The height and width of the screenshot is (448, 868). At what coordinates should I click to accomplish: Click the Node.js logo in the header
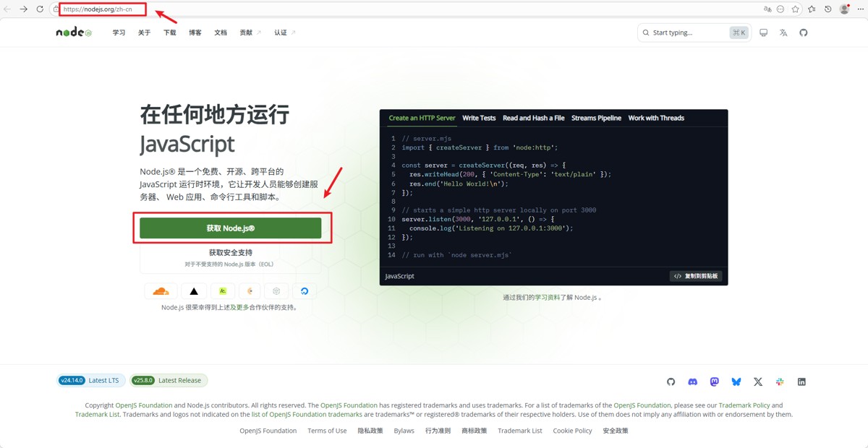click(74, 33)
